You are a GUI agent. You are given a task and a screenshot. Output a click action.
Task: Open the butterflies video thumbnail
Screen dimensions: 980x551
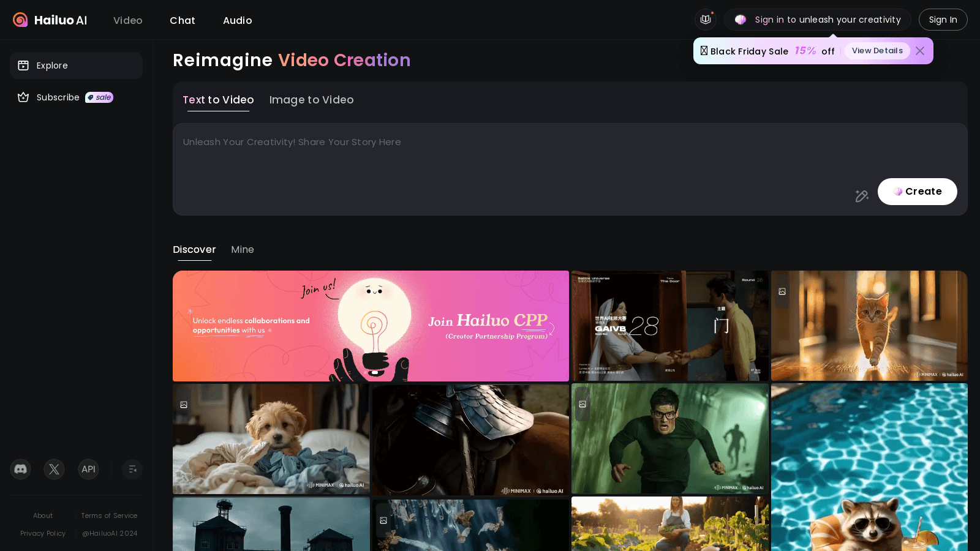pyautogui.click(x=470, y=525)
